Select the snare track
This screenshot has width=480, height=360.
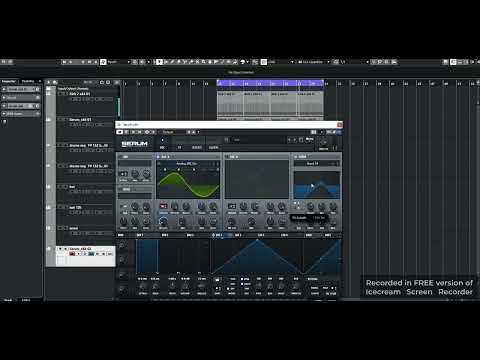tap(74, 228)
